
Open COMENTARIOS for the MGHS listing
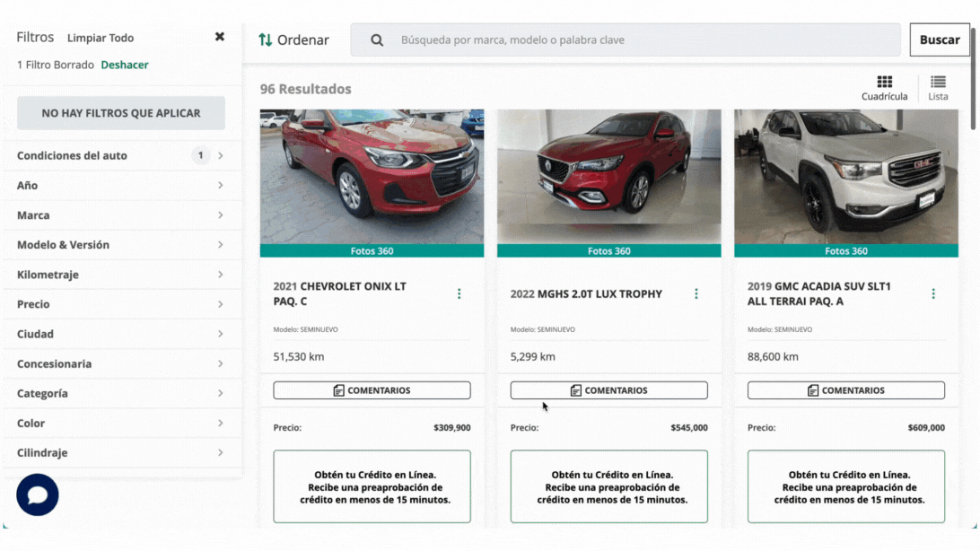608,390
